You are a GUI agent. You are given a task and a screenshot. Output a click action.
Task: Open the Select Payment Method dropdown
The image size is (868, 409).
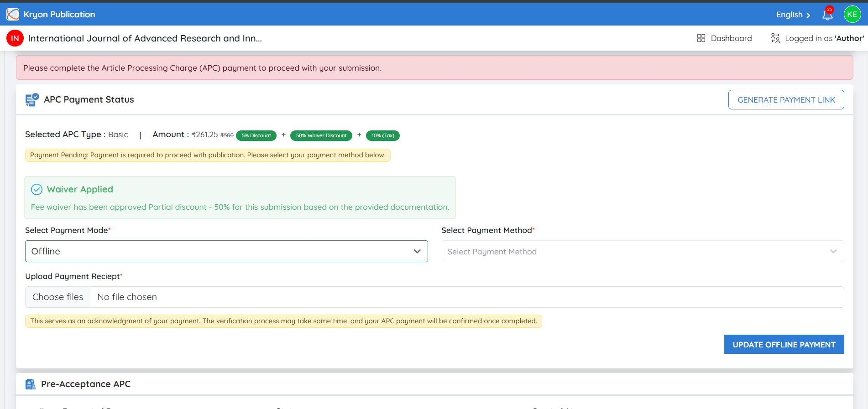(x=643, y=251)
